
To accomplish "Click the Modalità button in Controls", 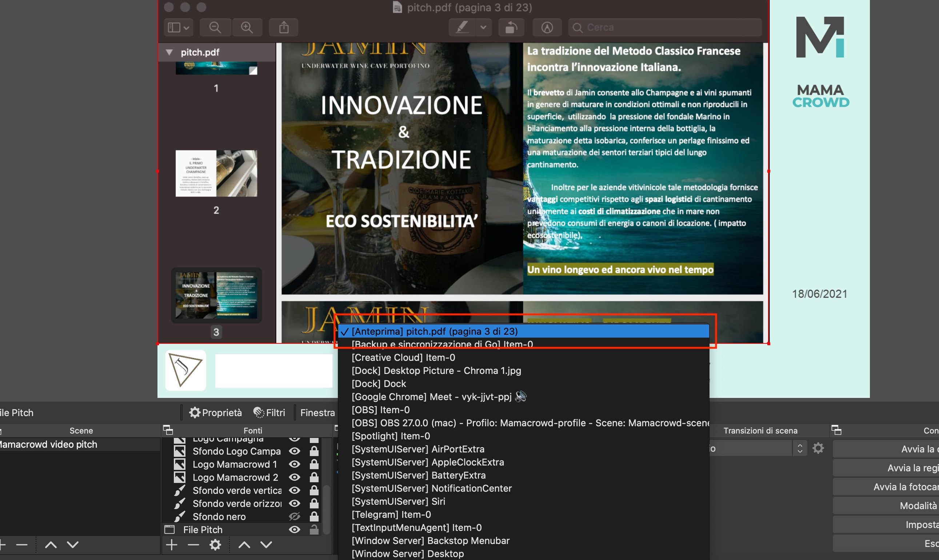I will pos(886,505).
